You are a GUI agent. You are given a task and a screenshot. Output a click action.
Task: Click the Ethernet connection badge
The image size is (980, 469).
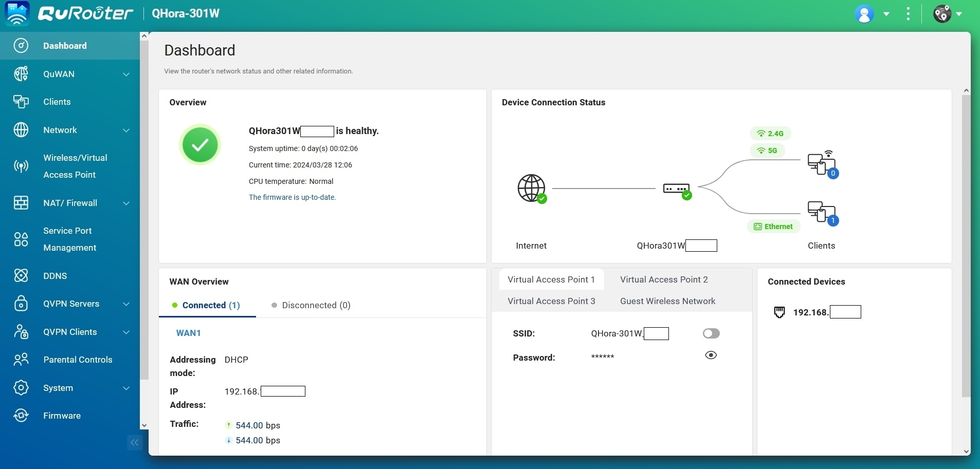coord(773,227)
